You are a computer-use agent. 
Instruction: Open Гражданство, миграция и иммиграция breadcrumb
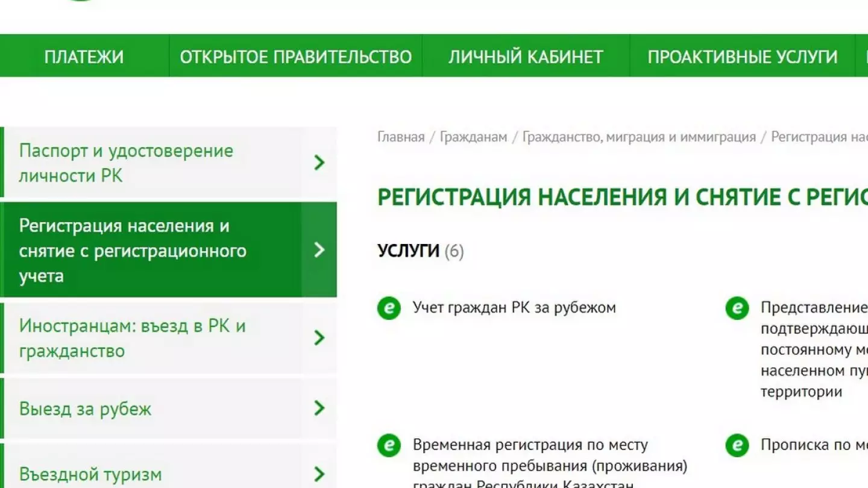pyautogui.click(x=639, y=137)
